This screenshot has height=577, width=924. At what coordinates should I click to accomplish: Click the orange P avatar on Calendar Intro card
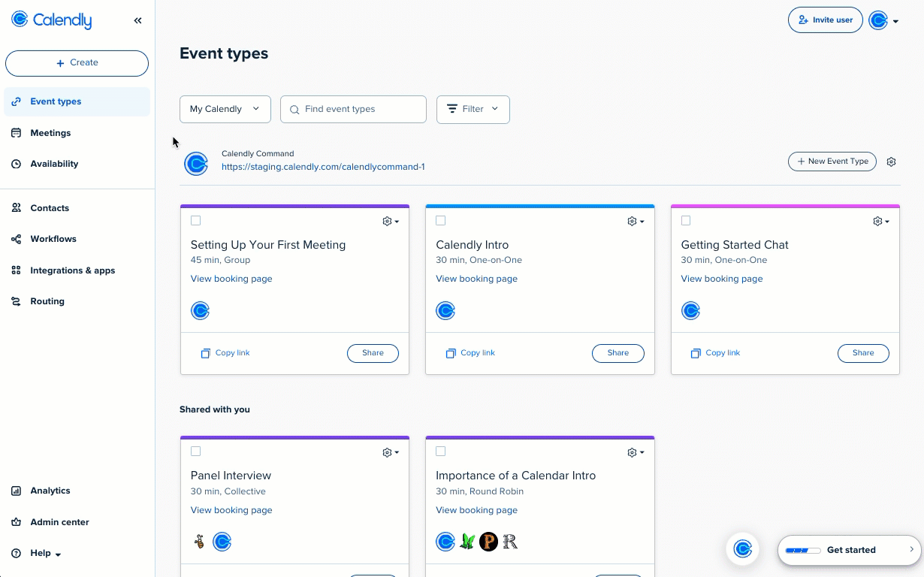[488, 542]
